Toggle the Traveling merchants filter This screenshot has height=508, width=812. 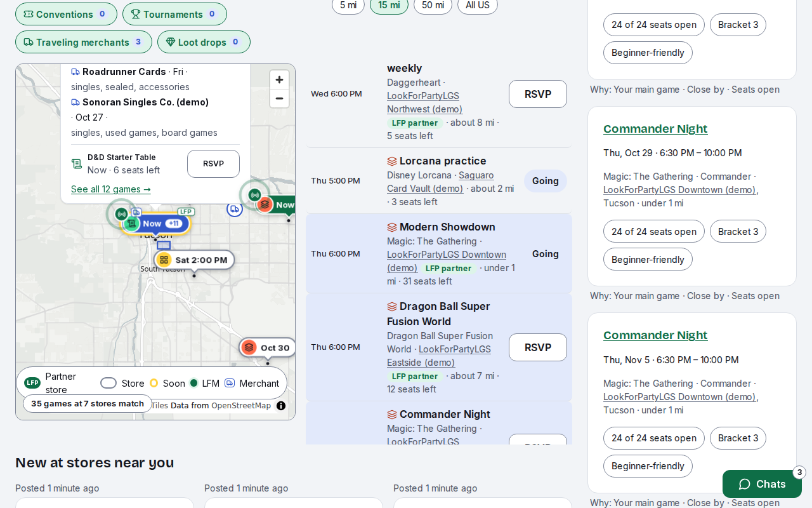(84, 42)
